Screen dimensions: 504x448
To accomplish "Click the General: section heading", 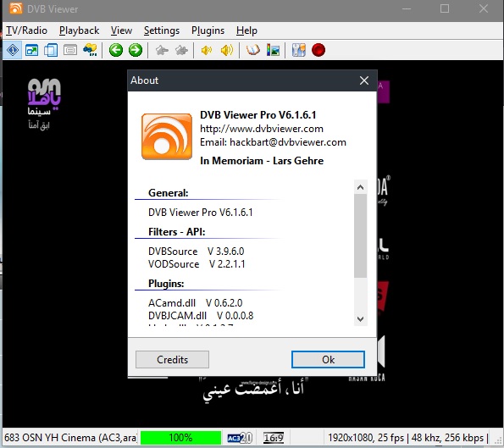I will coord(169,193).
